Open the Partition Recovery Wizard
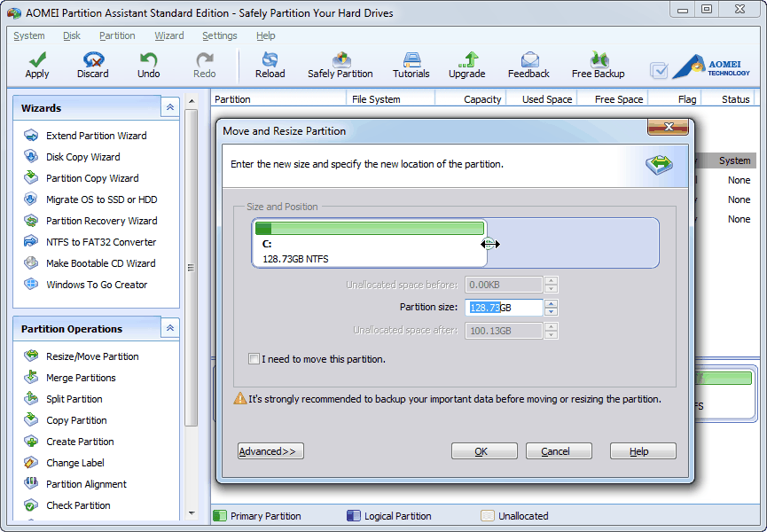Screen dimensions: 767x532 click(102, 221)
